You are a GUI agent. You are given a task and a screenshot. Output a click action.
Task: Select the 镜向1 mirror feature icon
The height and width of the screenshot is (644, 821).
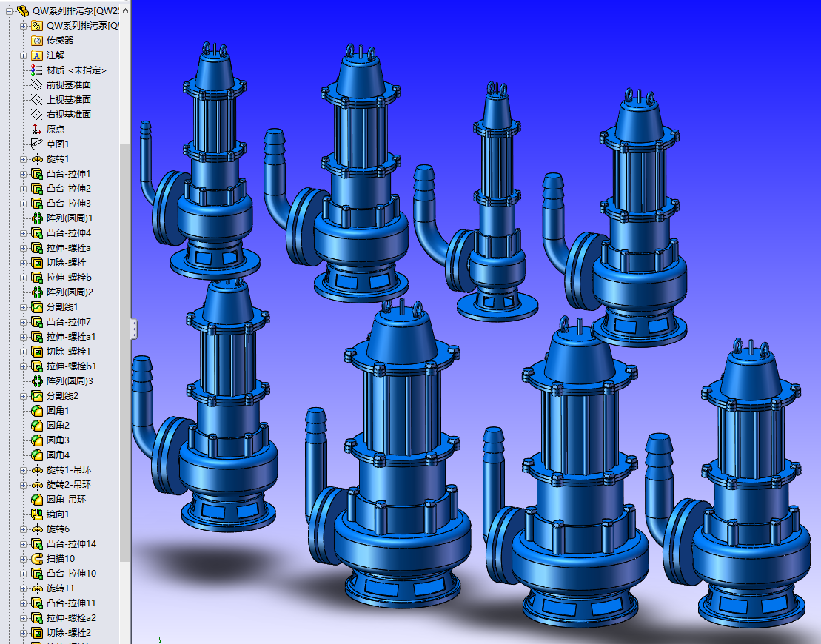pyautogui.click(x=37, y=514)
